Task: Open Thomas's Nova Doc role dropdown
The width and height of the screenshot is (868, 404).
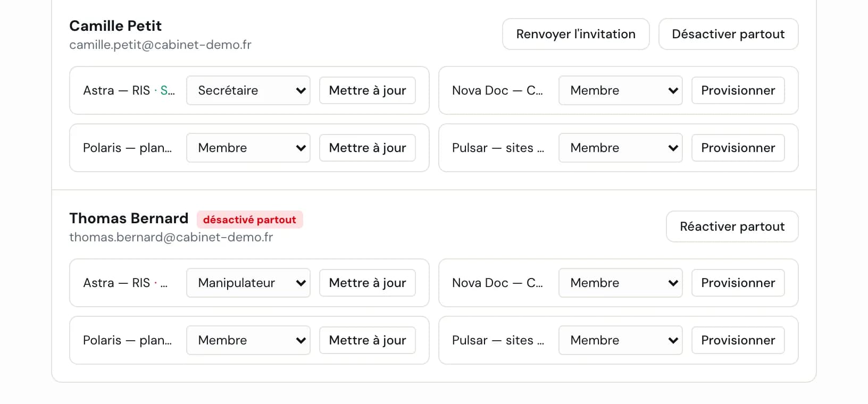Action: click(x=621, y=283)
